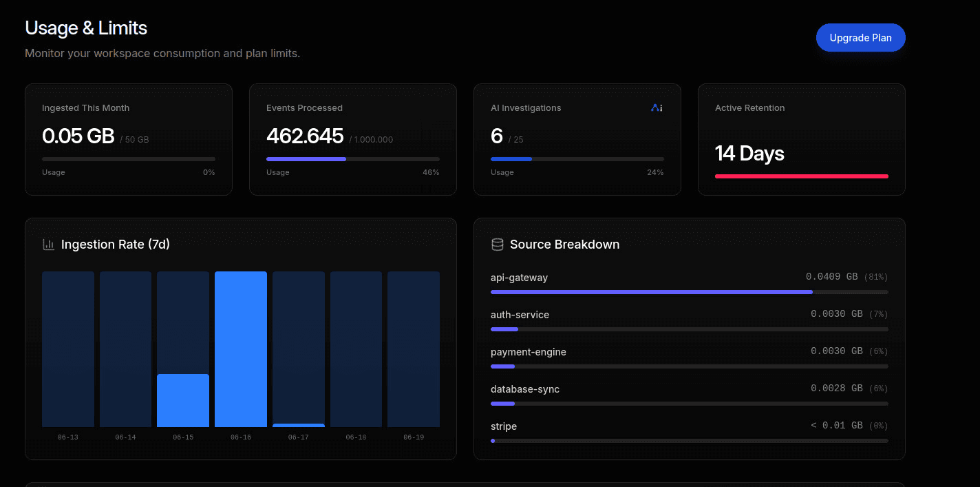Click the 46% usage percentage
The height and width of the screenshot is (487, 980).
[431, 172]
